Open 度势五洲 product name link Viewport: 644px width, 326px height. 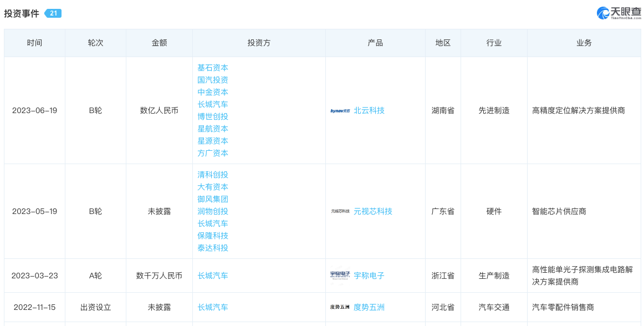pyautogui.click(x=369, y=307)
